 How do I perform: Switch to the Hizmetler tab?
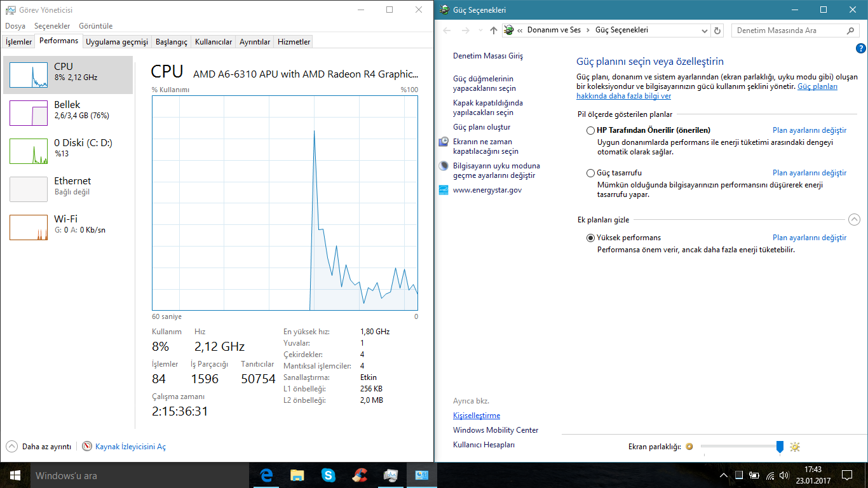click(294, 42)
